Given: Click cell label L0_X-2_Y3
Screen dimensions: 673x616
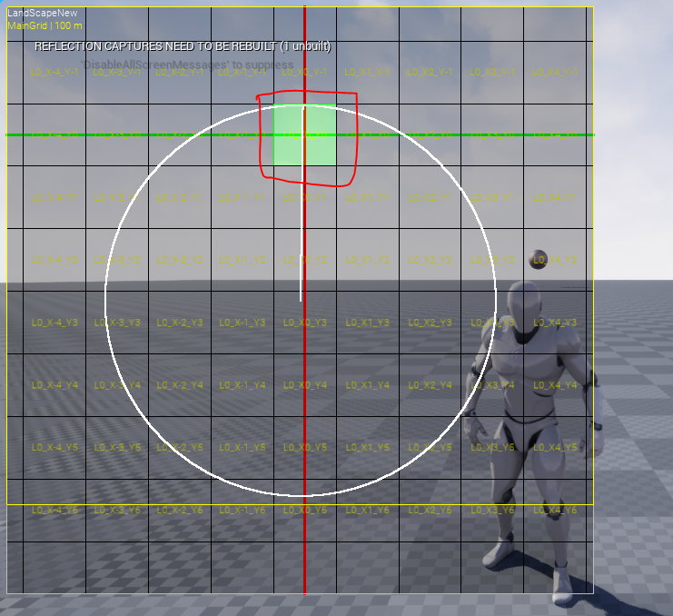Looking at the screenshot, I should coord(180,323).
